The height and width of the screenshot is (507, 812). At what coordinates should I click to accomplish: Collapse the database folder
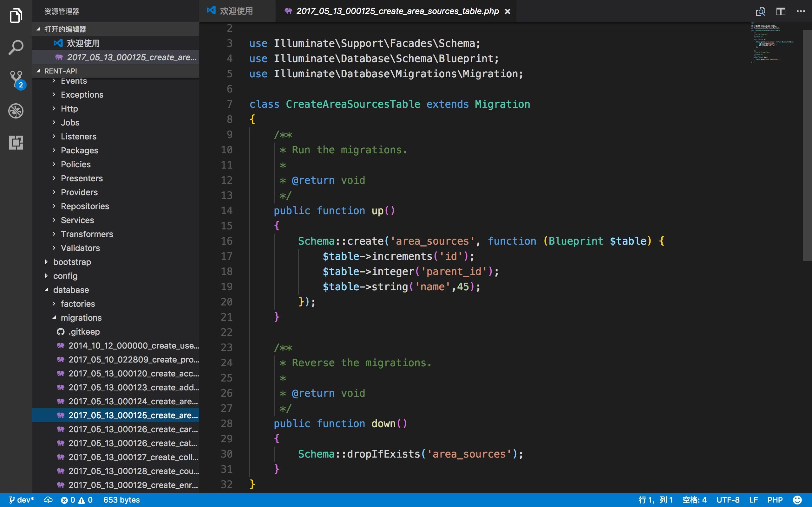click(x=71, y=290)
